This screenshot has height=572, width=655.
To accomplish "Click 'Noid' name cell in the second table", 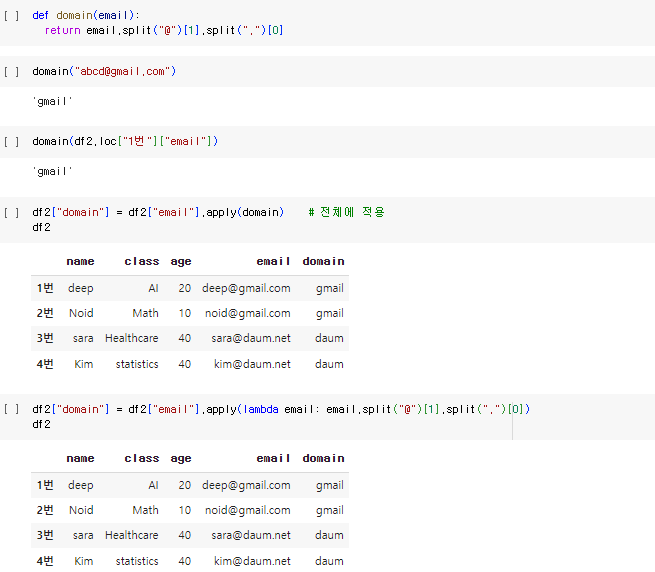I will coord(81,510).
